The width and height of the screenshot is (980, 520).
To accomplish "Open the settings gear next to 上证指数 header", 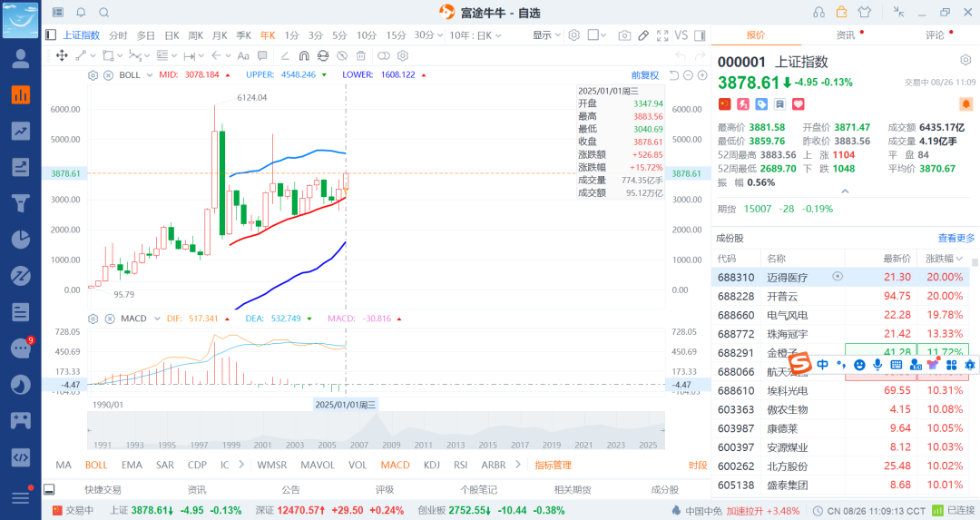I will [x=965, y=60].
